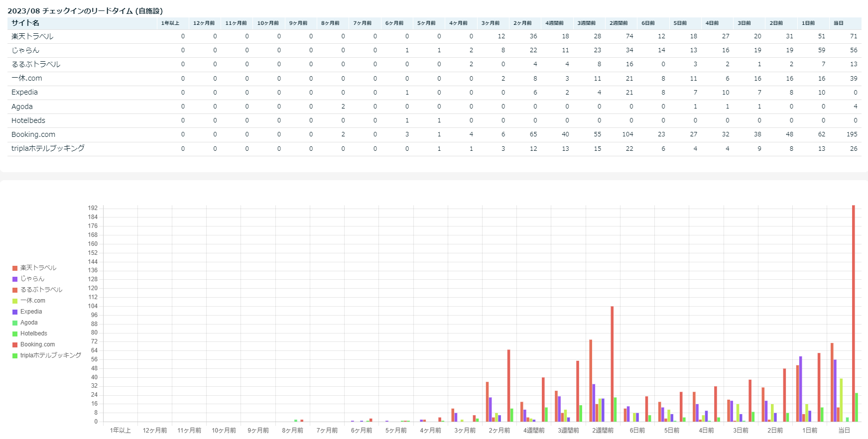Click the table cell showing 195

(x=852, y=134)
